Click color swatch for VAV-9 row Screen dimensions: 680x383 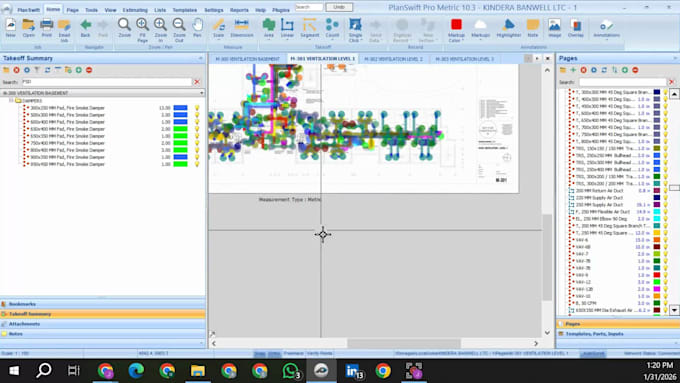click(x=657, y=275)
